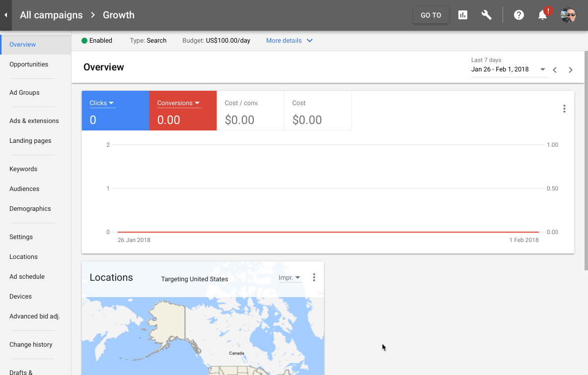Navigate to All campaigns breadcrumb
This screenshot has height=375, width=588.
pyautogui.click(x=51, y=15)
